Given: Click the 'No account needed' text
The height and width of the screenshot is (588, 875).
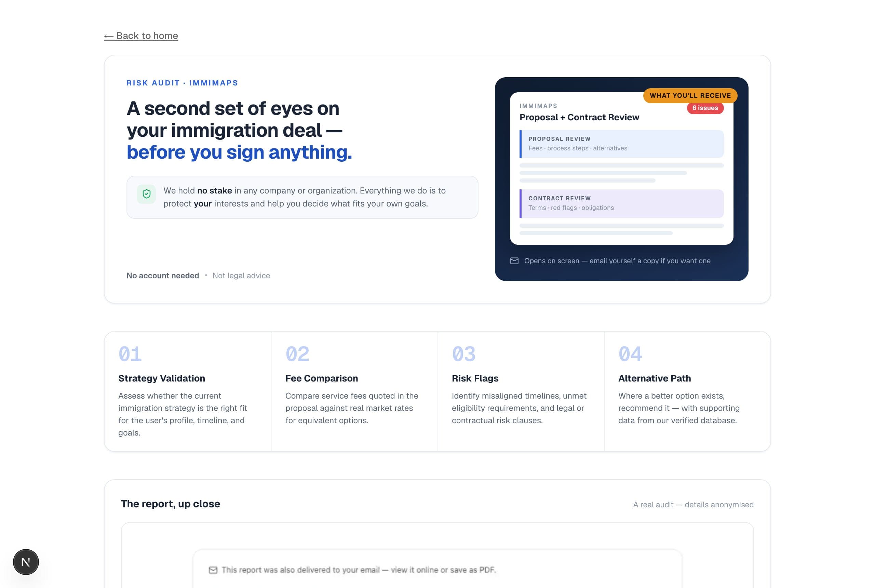Looking at the screenshot, I should coord(163,276).
